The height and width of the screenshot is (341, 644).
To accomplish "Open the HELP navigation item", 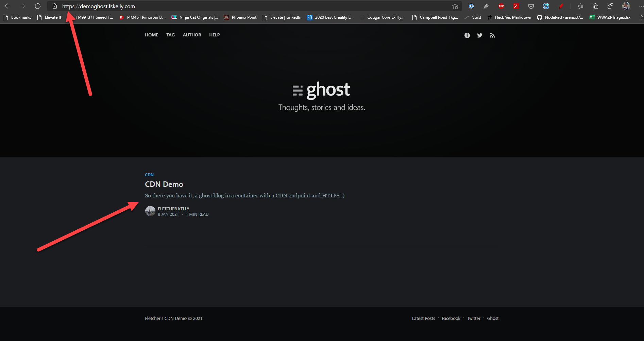I will [215, 35].
